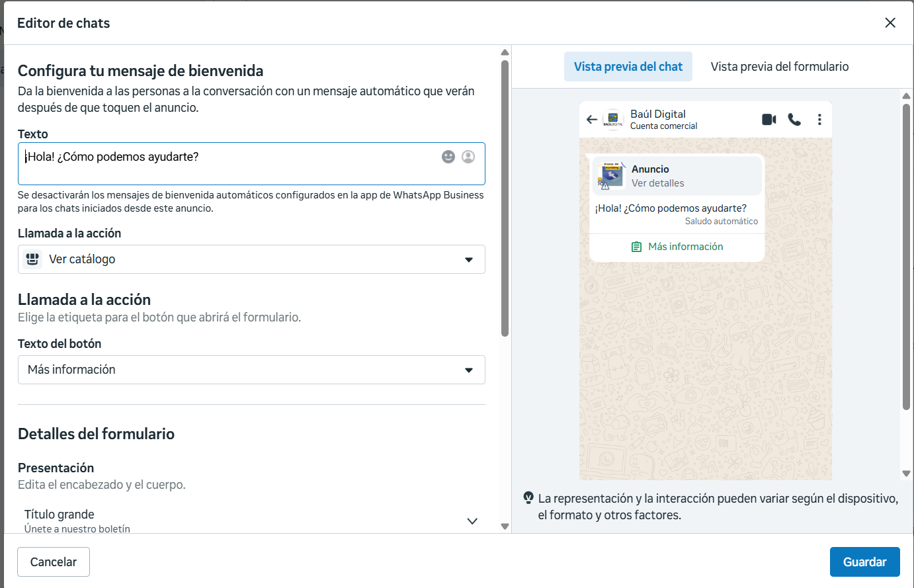Click the Guardar button
This screenshot has height=588, width=914.
[864, 562]
